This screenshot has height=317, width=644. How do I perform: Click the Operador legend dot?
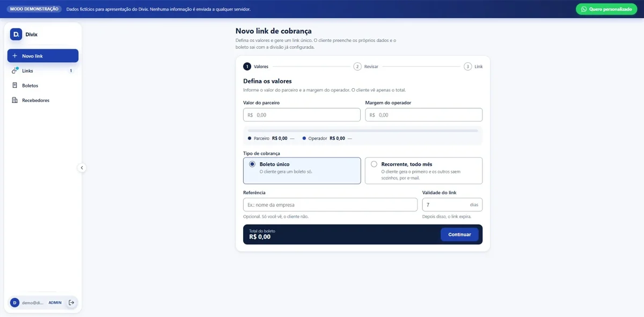tap(304, 138)
